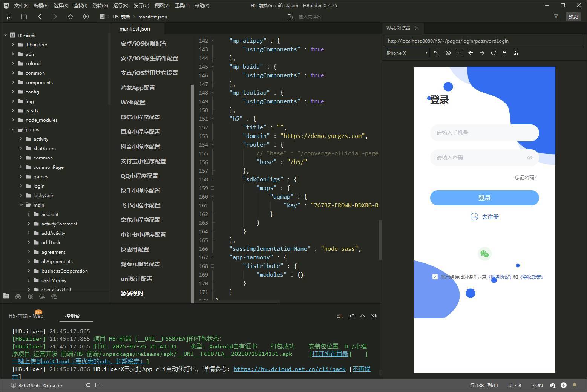This screenshot has height=392, width=587.
Task: Toggle the lock icon in the browser toolbar
Action: coord(504,53)
